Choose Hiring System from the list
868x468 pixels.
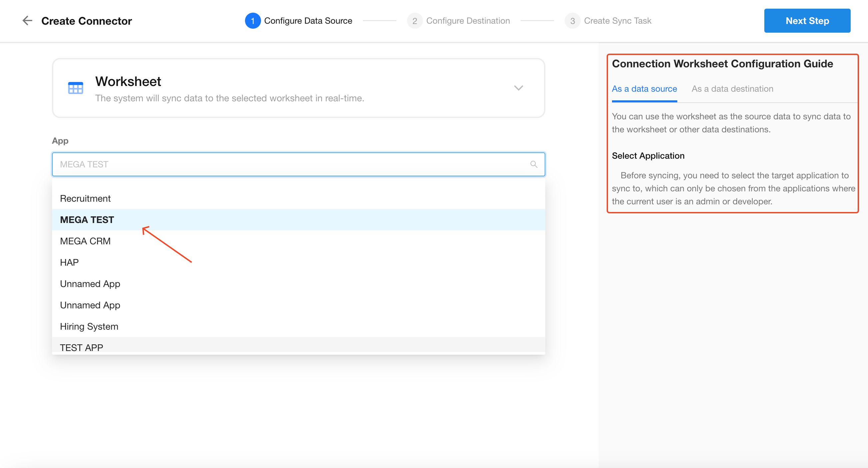[x=89, y=326]
